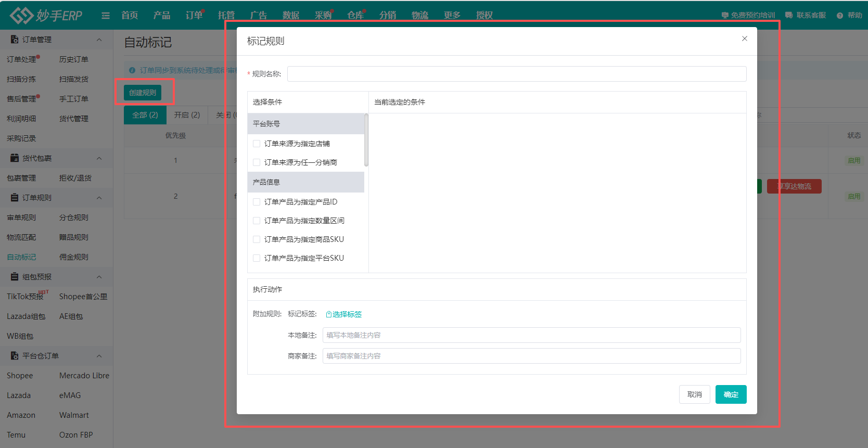
Task: Enable 订单产品为指定产品ID condition
Action: [257, 202]
